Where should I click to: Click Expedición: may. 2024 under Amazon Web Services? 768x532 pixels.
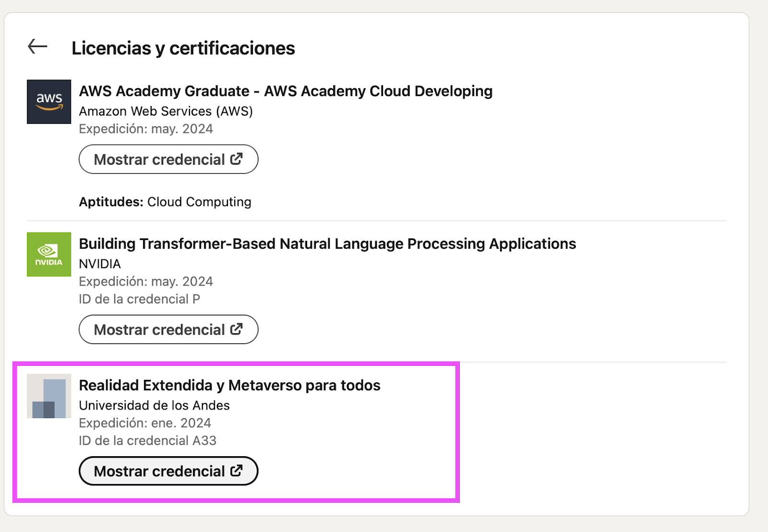146,129
